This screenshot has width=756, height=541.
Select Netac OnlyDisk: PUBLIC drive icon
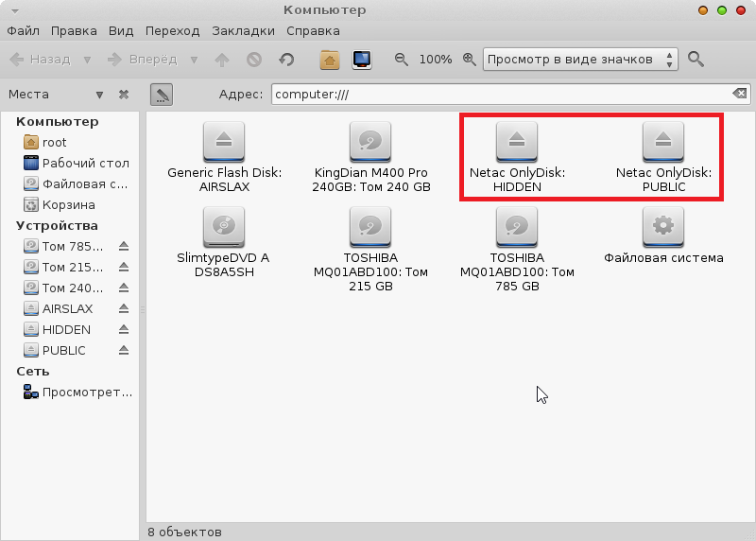pyautogui.click(x=663, y=142)
